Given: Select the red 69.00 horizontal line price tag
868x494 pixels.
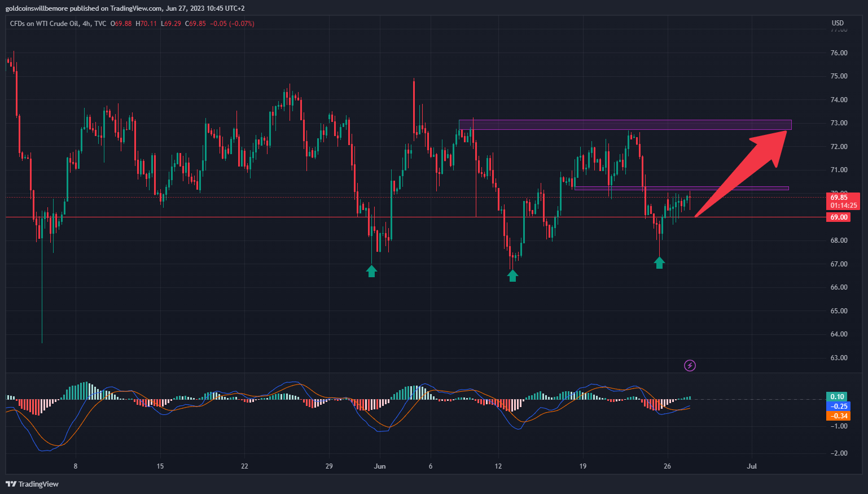Looking at the screenshot, I should (x=839, y=217).
